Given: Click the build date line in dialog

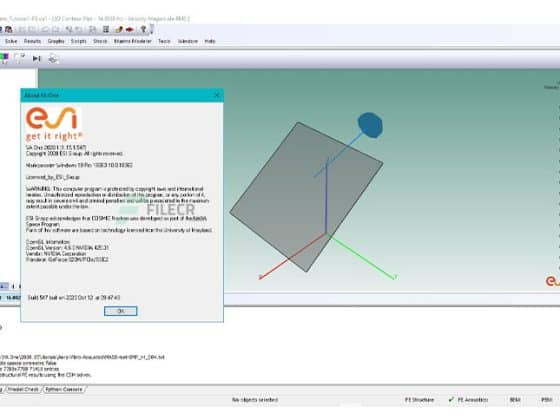Looking at the screenshot, I should (x=74, y=297).
